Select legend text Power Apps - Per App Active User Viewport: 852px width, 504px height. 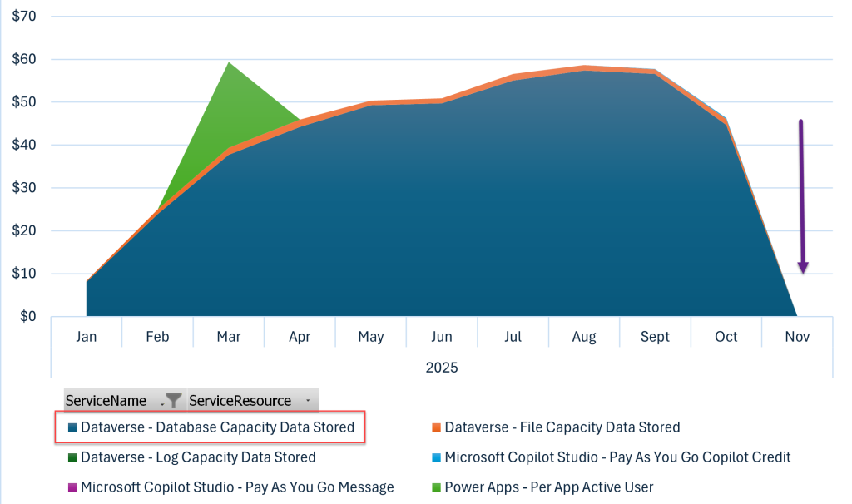[x=549, y=487]
